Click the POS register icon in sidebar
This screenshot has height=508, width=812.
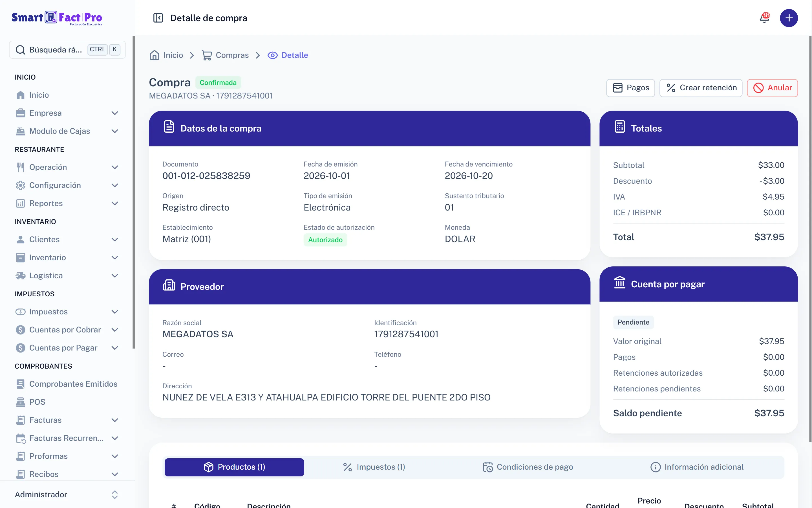[21, 402]
